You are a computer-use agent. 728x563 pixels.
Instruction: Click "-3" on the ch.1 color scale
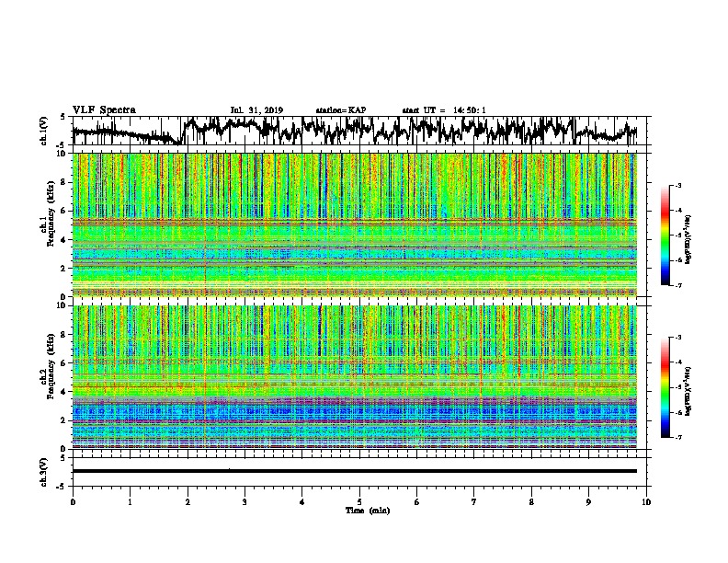click(x=677, y=186)
